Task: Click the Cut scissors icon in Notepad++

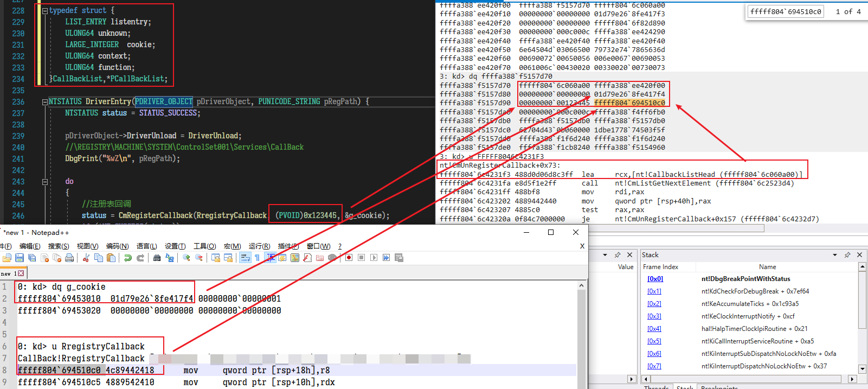Action: tap(86, 258)
